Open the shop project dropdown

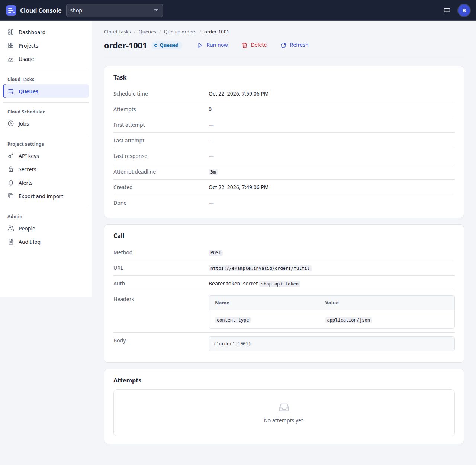tap(115, 10)
